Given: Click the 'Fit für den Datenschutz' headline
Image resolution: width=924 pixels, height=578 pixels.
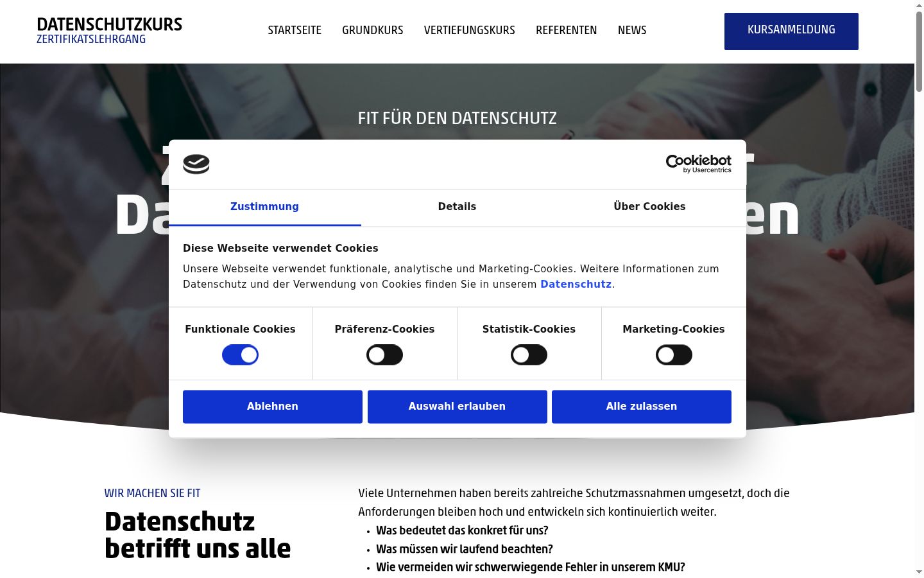Looking at the screenshot, I should (x=458, y=118).
